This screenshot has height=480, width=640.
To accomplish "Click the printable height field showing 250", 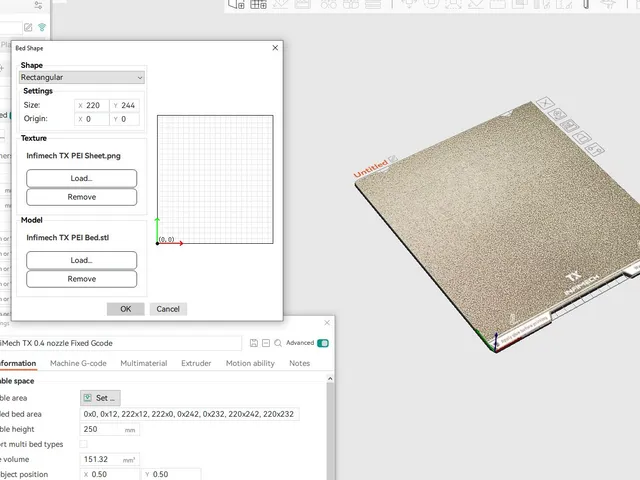I will click(x=109, y=429).
